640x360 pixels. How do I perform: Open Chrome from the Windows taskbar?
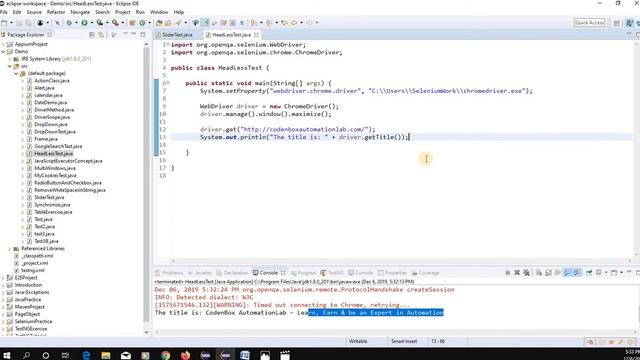tap(165, 355)
